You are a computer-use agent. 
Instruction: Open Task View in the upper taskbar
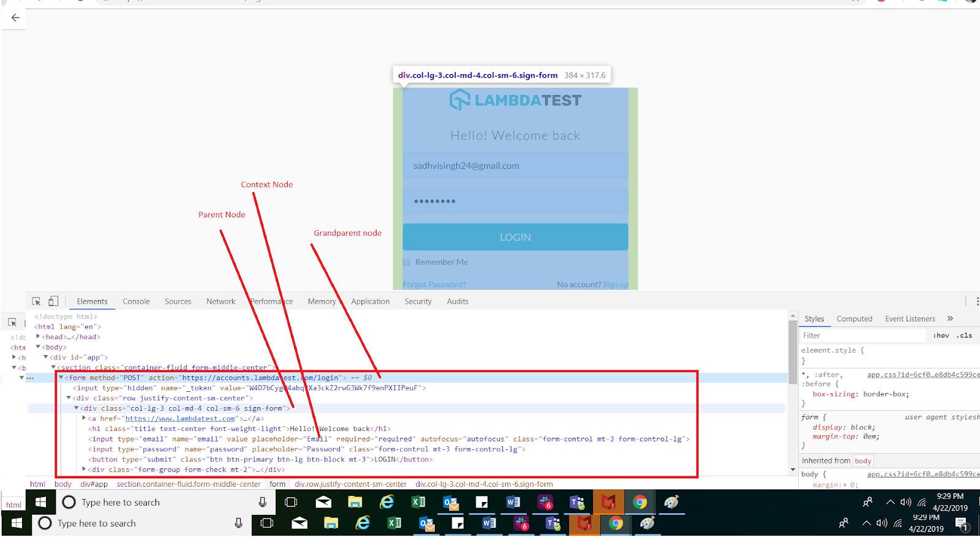(291, 502)
